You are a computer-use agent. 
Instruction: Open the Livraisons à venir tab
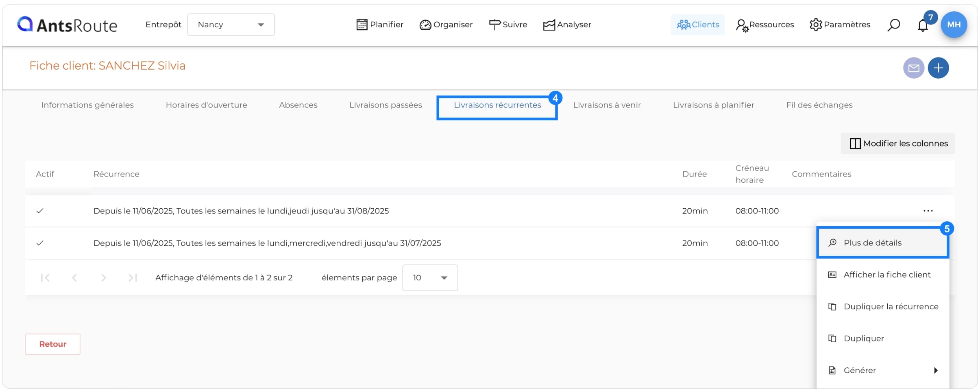tap(607, 105)
